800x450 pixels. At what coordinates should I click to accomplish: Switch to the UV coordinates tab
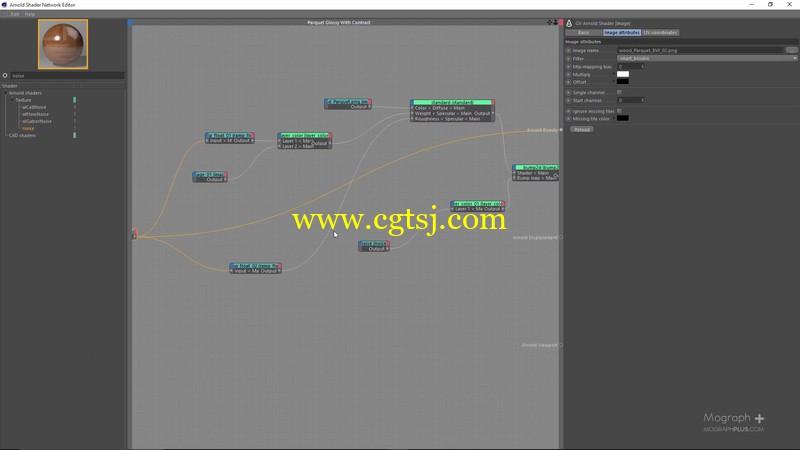(660, 33)
